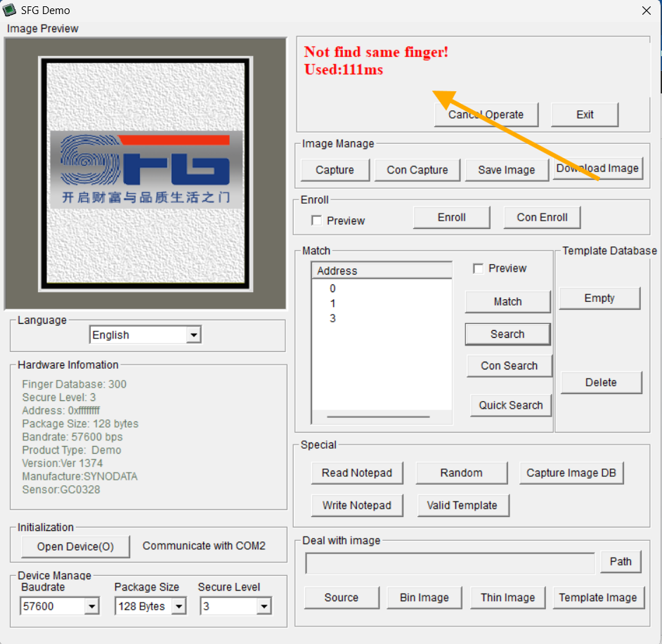Click 'Secure Level: 3' info line
Screen dimensions: 662x644
59,397
